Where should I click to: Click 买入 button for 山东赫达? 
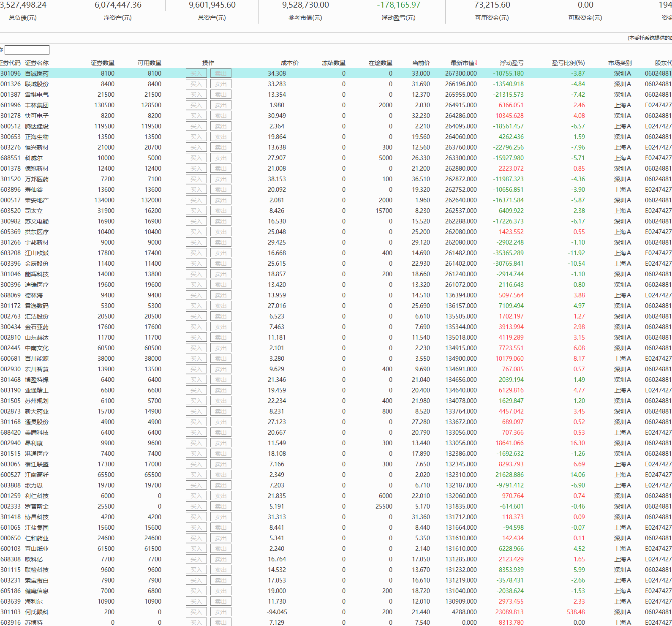pos(196,337)
